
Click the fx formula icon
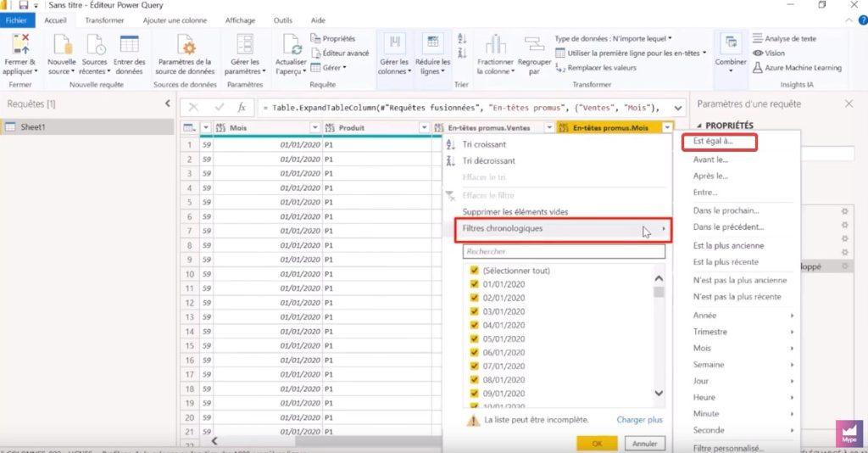click(x=242, y=108)
